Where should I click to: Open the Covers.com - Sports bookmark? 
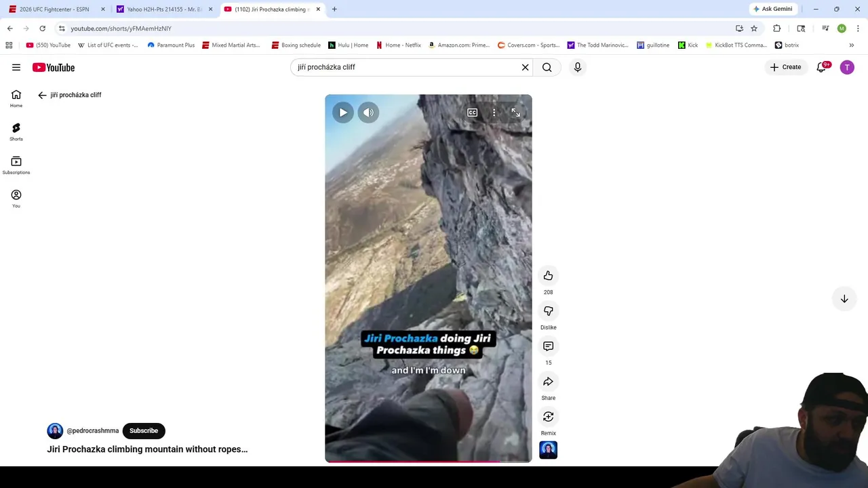click(529, 45)
